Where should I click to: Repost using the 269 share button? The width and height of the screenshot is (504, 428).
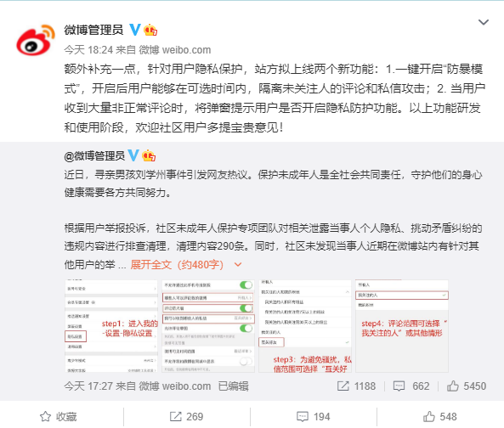(186, 417)
